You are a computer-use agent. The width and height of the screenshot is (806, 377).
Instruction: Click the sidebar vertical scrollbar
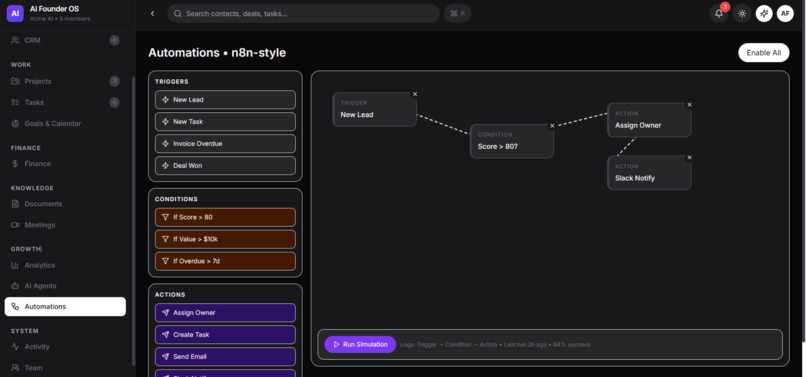coord(134,221)
